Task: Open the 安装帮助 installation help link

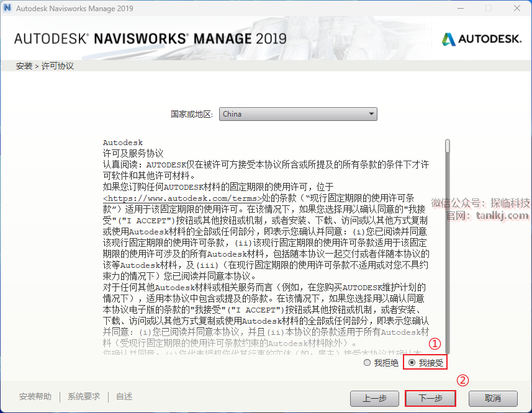Action: click(x=35, y=396)
